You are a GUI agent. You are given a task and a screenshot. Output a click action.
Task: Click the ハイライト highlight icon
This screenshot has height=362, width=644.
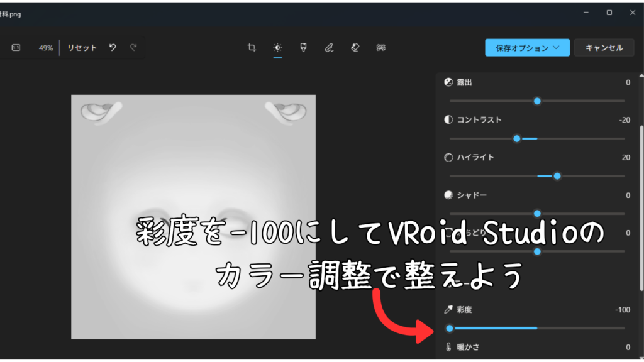(448, 157)
